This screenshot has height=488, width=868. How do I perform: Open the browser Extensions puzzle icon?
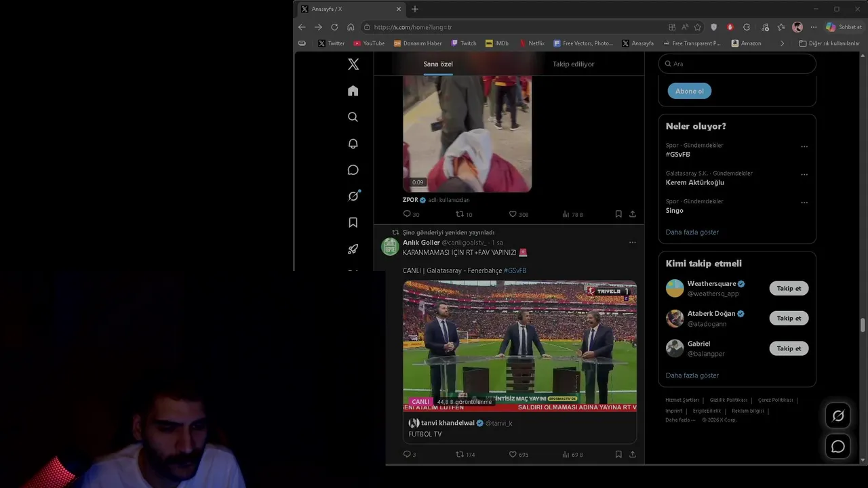[747, 27]
